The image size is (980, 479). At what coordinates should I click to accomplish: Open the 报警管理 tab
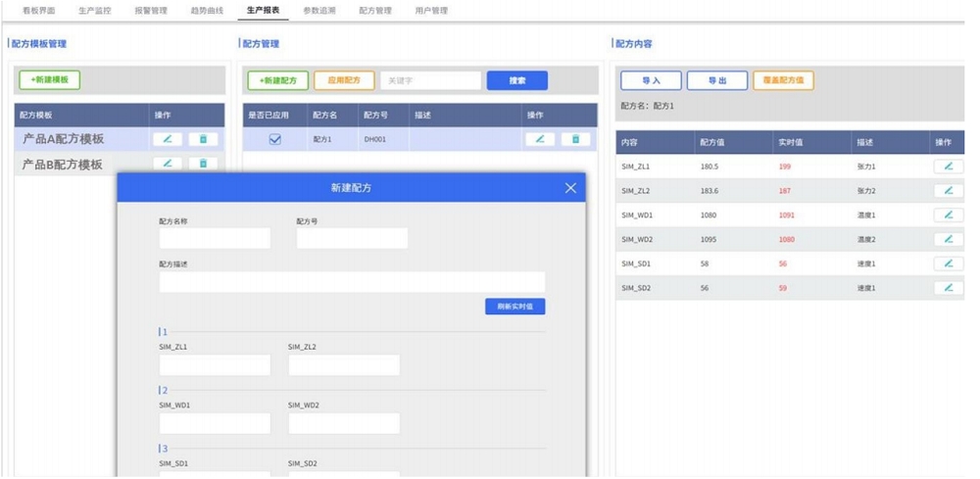point(150,11)
